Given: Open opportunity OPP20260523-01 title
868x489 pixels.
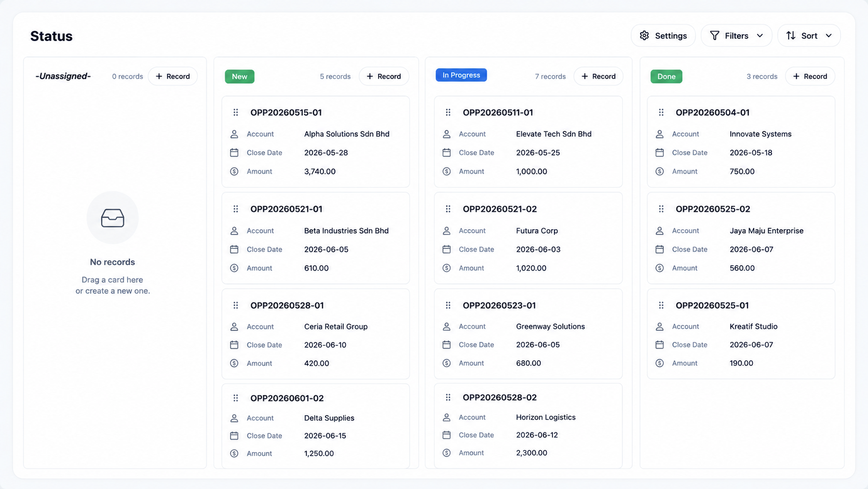Looking at the screenshot, I should click(x=499, y=306).
